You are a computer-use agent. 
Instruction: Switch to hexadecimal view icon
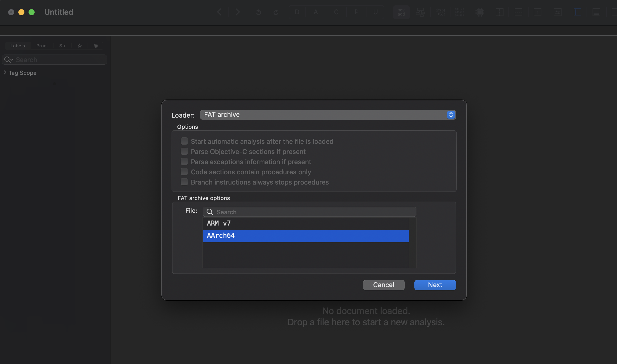(459, 12)
